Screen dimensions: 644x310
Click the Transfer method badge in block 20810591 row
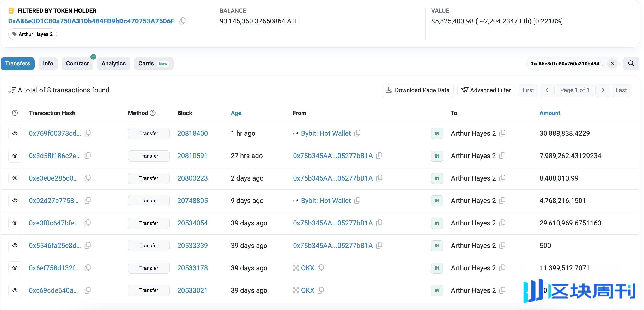(149, 156)
